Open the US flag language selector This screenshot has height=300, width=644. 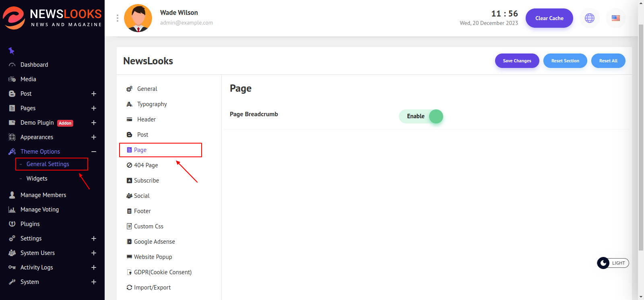(x=615, y=18)
